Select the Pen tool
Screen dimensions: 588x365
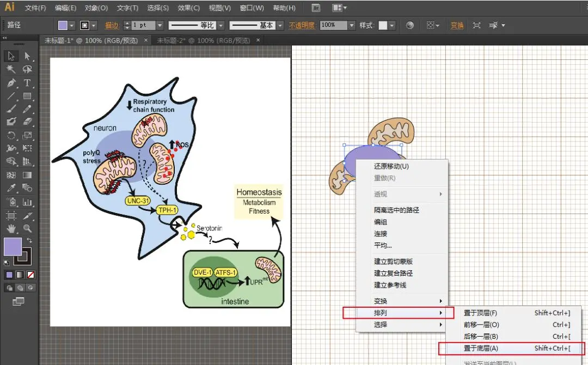pos(11,82)
